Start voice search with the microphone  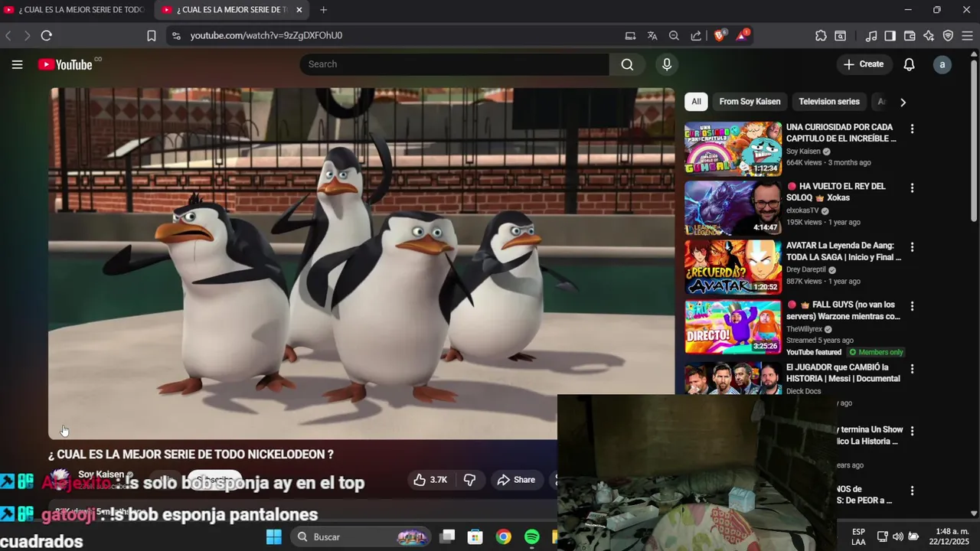[667, 64]
